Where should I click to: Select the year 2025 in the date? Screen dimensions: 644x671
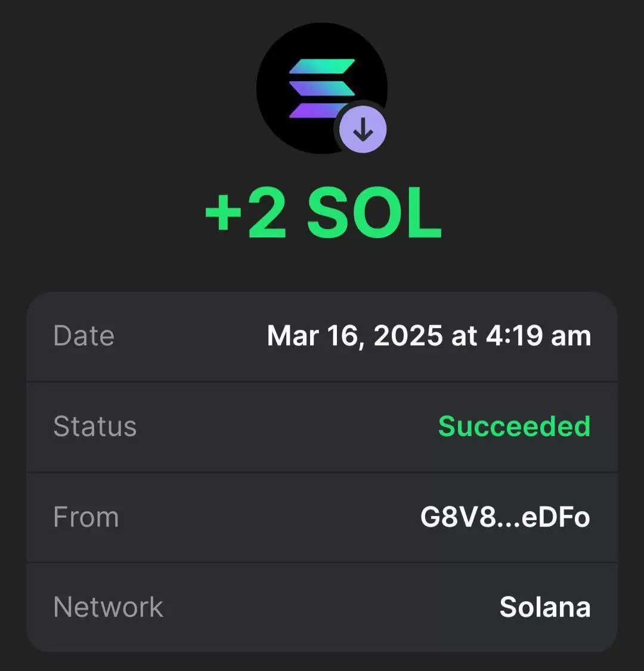coord(408,335)
